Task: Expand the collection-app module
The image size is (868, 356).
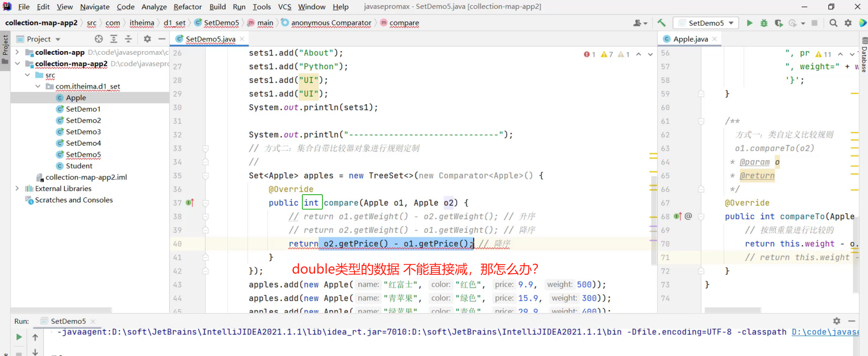Action: [x=17, y=52]
